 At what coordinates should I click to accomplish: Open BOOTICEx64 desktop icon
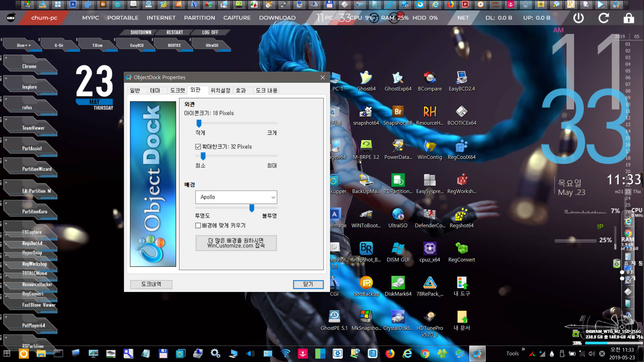pyautogui.click(x=462, y=116)
